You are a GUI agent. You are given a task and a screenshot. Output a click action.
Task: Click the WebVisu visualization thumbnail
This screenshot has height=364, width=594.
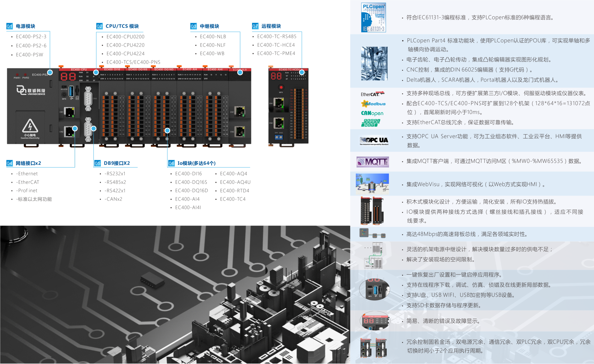click(x=372, y=184)
